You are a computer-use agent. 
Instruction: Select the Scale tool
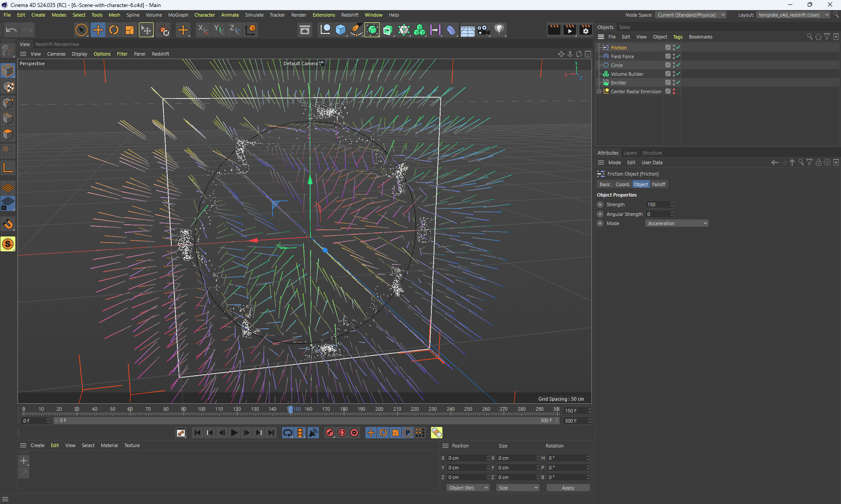point(130,30)
